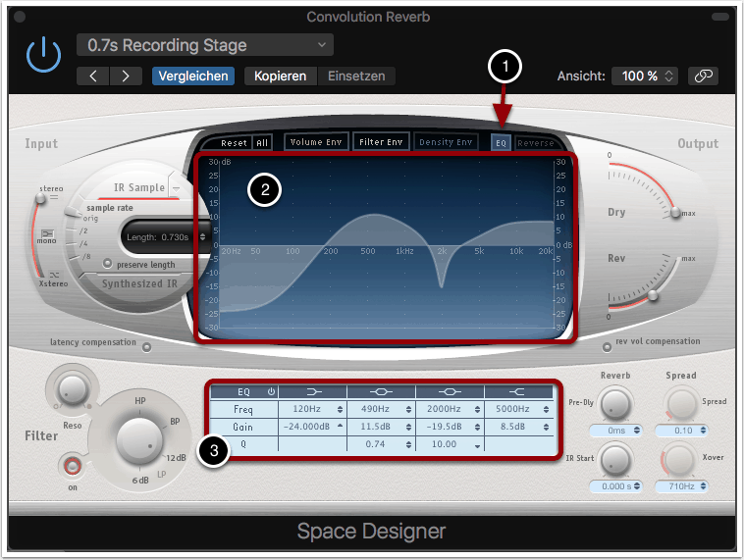Click the Pre-Dly knob
The image size is (744, 560).
click(615, 404)
